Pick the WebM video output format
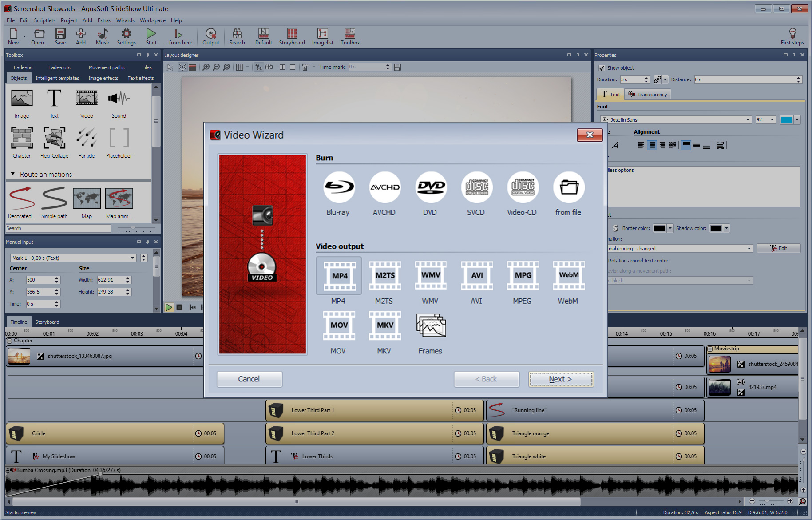 click(568, 276)
